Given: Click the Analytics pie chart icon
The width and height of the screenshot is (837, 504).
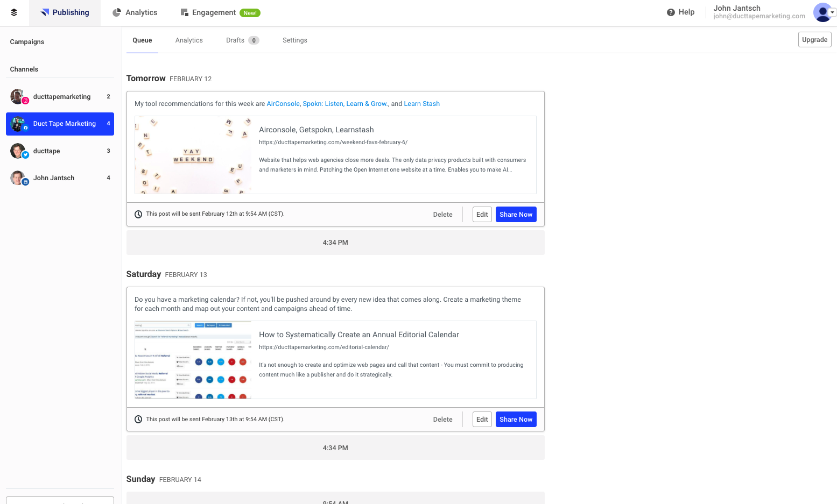Looking at the screenshot, I should (x=117, y=12).
